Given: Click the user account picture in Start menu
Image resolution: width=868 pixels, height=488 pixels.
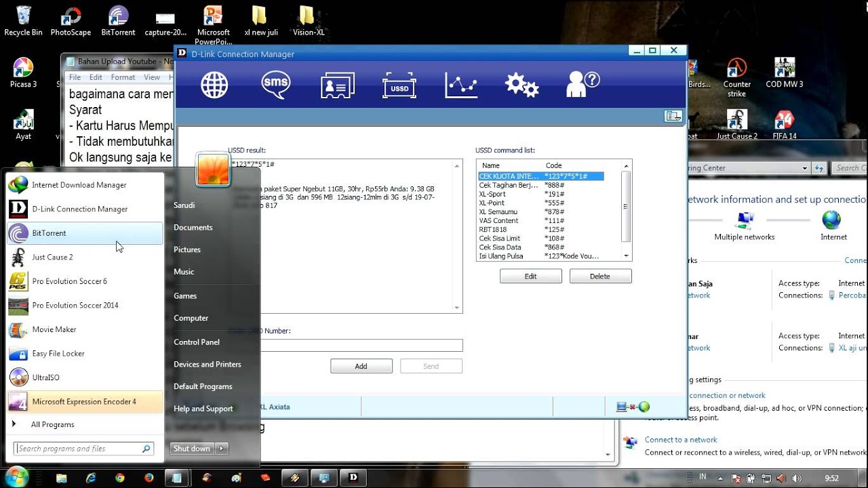Looking at the screenshot, I should pos(213,169).
